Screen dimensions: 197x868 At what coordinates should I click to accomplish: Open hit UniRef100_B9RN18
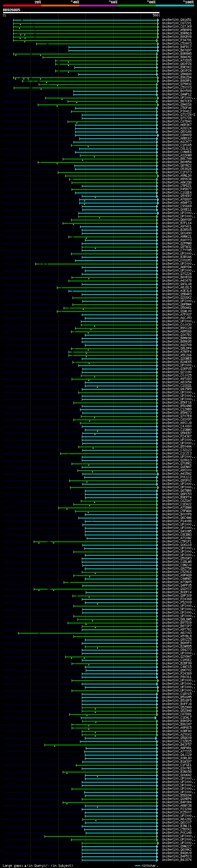[x=177, y=33]
